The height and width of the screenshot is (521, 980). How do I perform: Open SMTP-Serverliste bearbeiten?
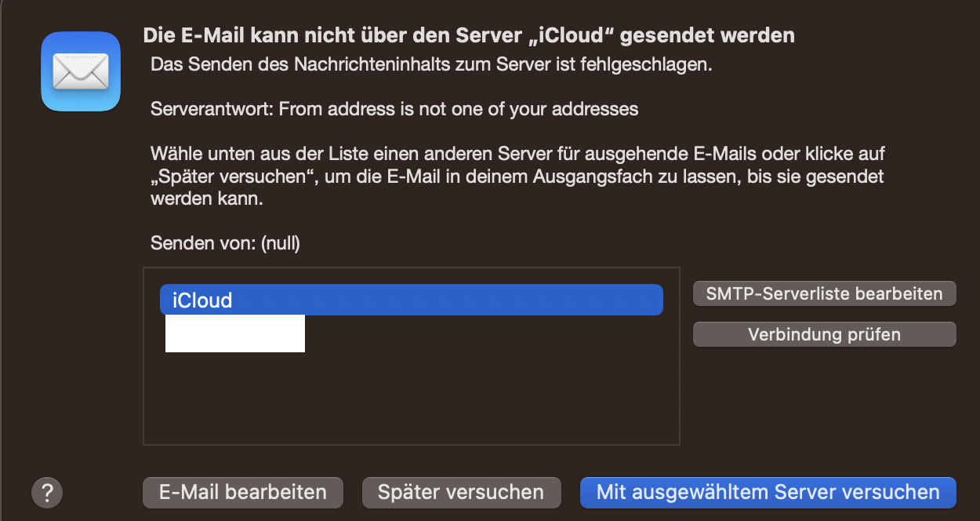click(824, 293)
